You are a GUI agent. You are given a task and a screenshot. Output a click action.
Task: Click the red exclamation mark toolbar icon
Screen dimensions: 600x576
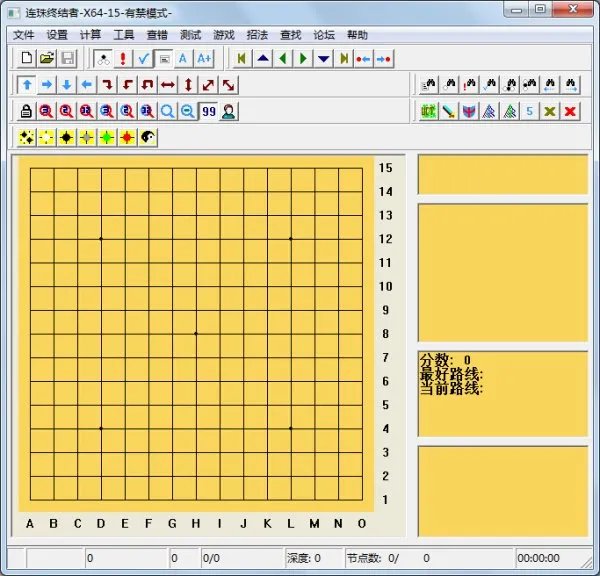(123, 59)
